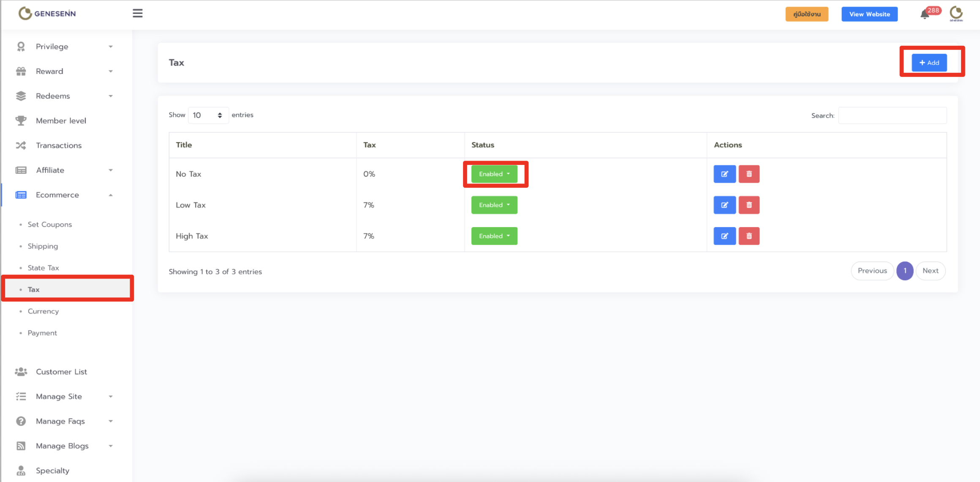This screenshot has height=482, width=980.
Task: Collapse the Ecommerce sidebar section
Action: click(x=63, y=195)
